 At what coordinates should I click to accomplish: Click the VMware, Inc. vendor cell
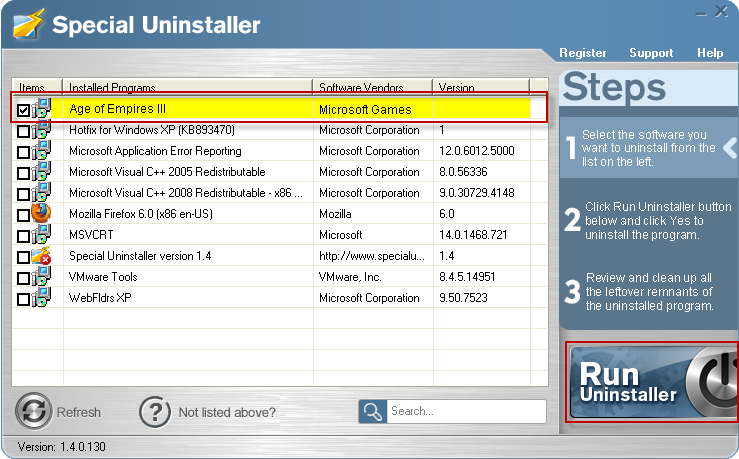click(x=350, y=277)
